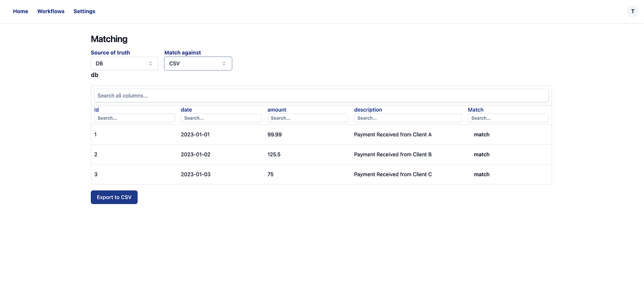Click the Matching page heading

109,39
